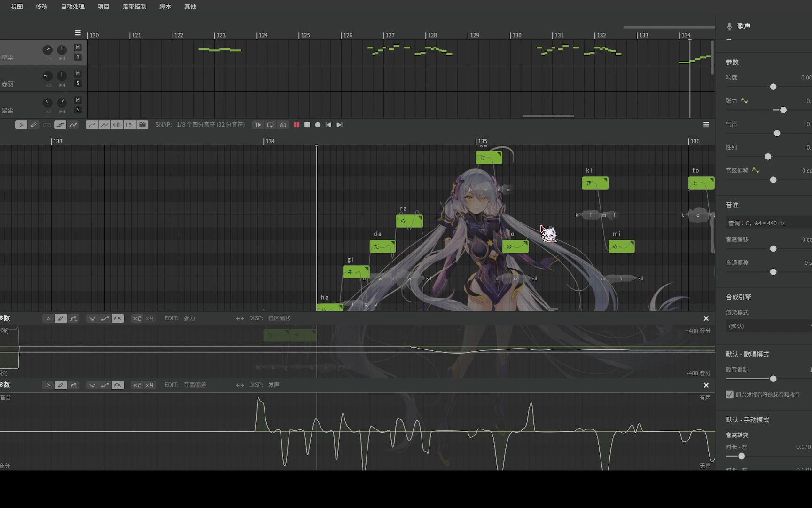Click the curve icon next to 音区偏移 parameter
Viewport: 812px width, 508px height.
pos(756,170)
